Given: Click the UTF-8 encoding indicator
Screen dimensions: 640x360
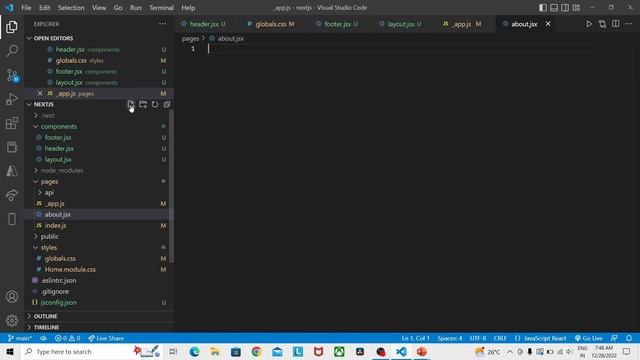Looking at the screenshot, I should pos(478,338).
